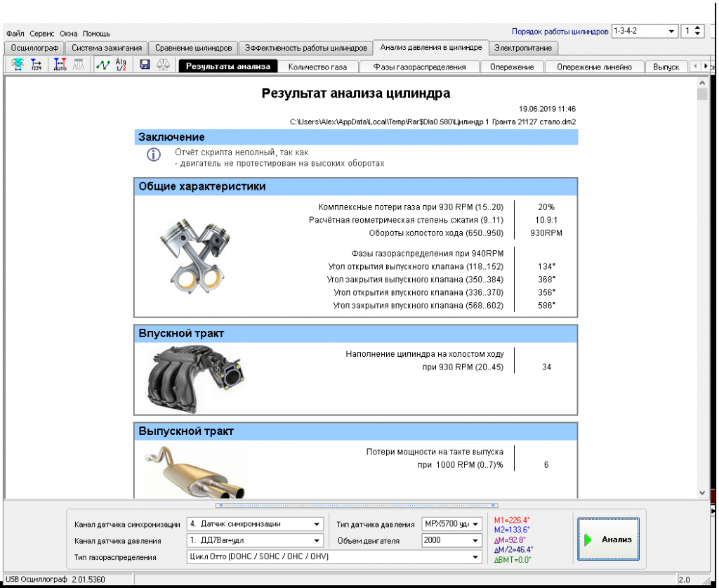
Task: Click the Анализ button
Action: point(609,540)
